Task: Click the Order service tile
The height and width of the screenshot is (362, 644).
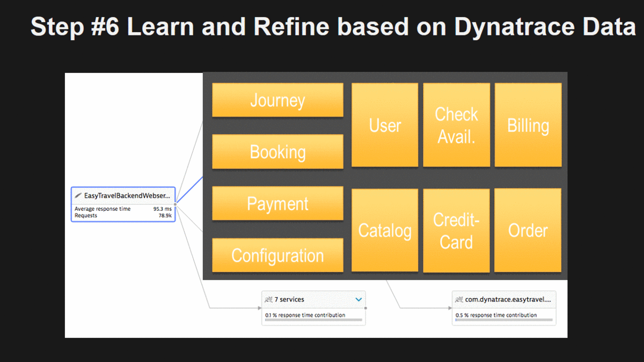Action: click(528, 231)
